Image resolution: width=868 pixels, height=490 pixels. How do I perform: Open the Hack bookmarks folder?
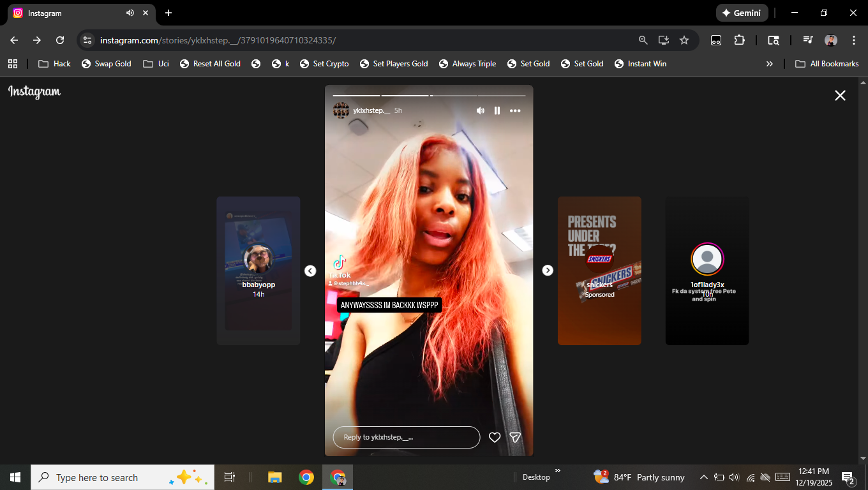point(54,64)
